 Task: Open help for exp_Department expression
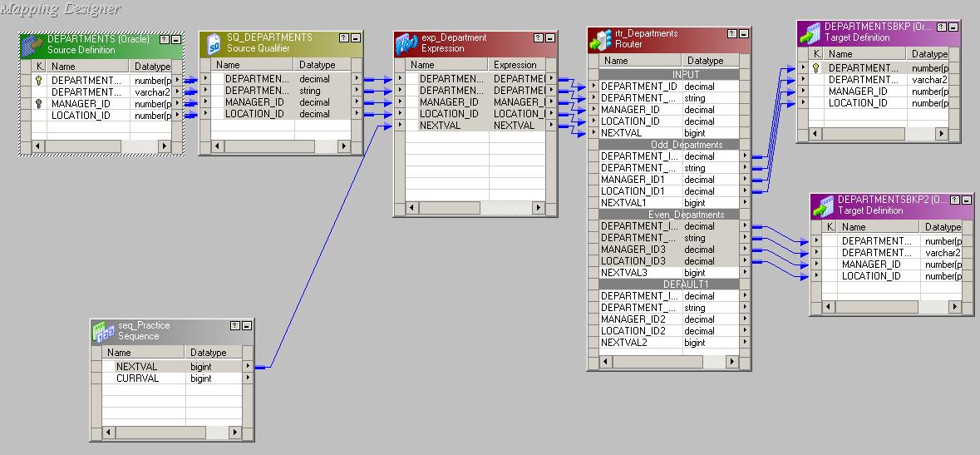538,38
